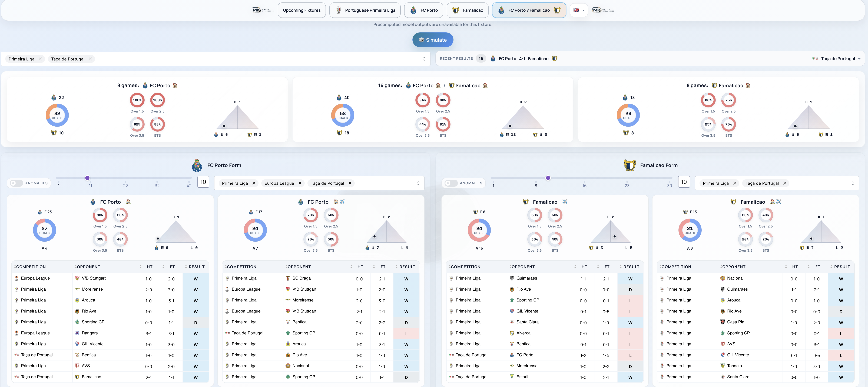868x387 pixels.
Task: Click the Simulate button
Action: [433, 40]
